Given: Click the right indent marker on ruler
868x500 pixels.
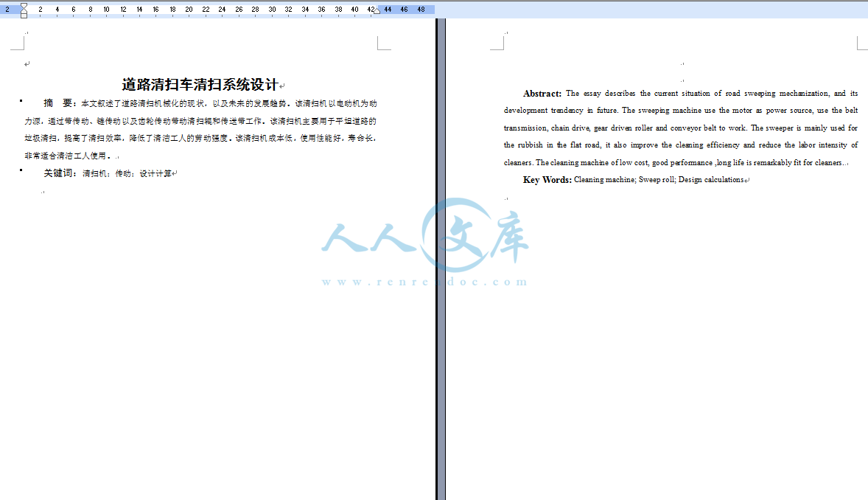Looking at the screenshot, I should (x=377, y=11).
